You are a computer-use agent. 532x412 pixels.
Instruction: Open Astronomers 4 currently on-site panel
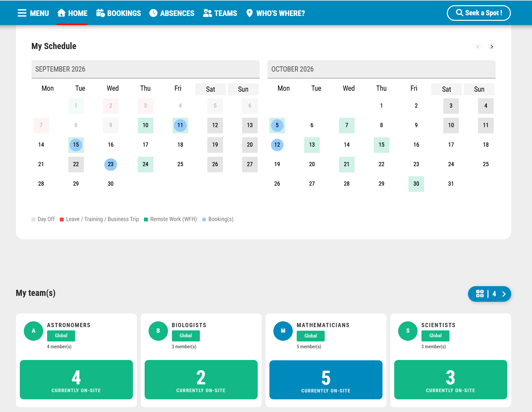[76, 379]
